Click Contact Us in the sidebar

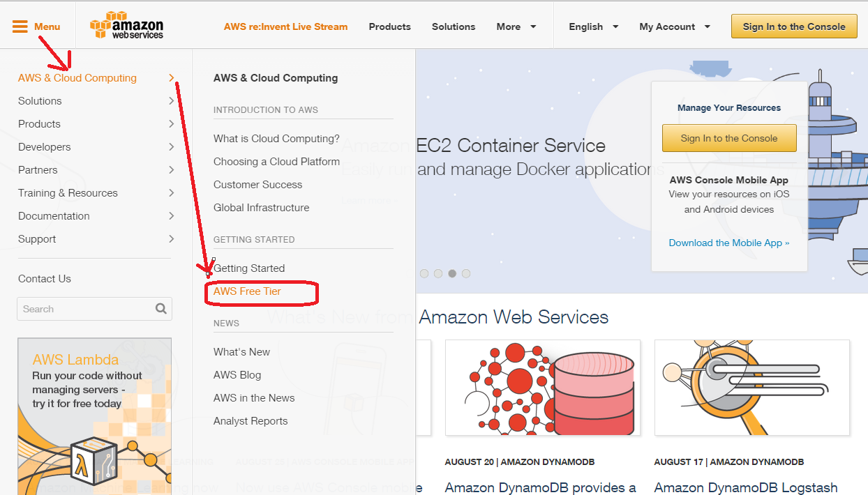click(x=45, y=279)
